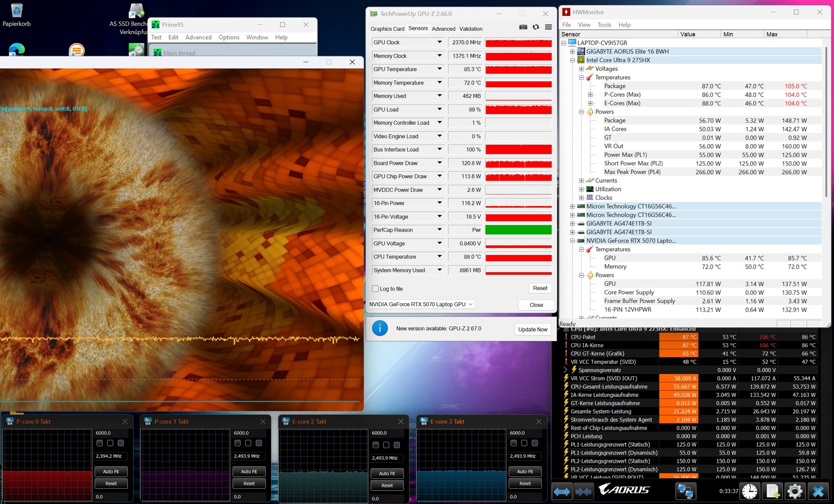Click the GPU Load red graph bar
Image resolution: width=834 pixels, height=504 pixels.
click(x=518, y=109)
